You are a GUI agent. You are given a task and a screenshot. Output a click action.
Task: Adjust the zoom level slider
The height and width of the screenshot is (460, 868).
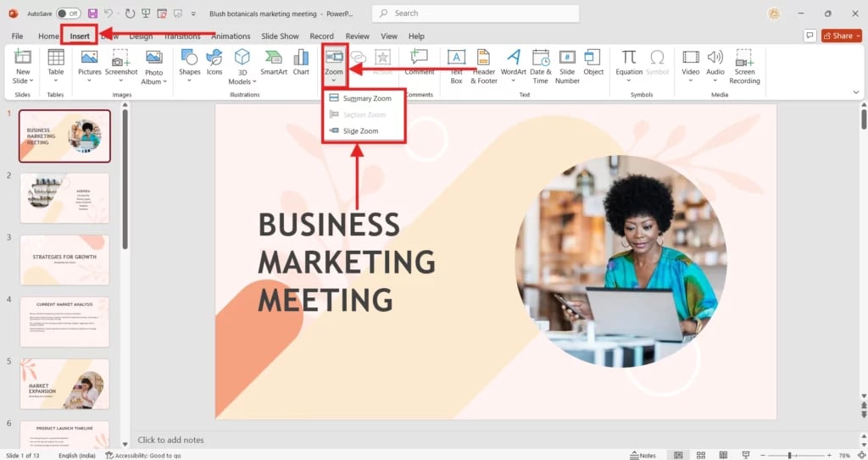(789, 455)
